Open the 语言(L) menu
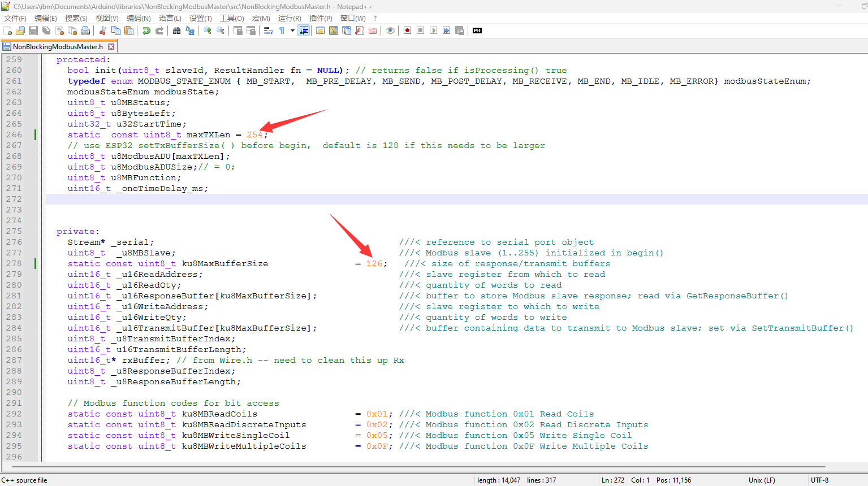 click(170, 18)
